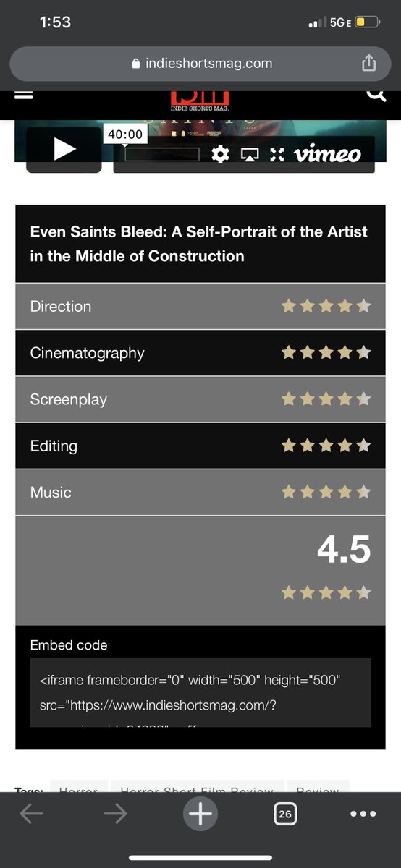Screen dimensions: 401x868
Task: Open the tab switcher showing 26 tabs
Action: [285, 814]
